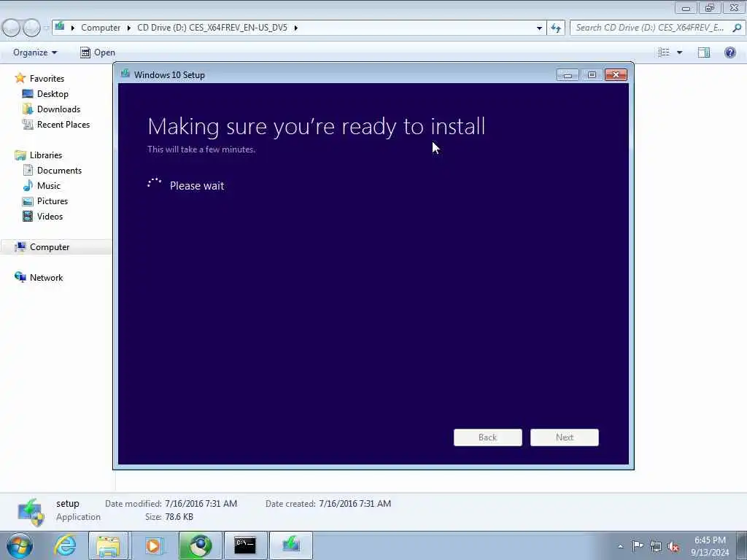The height and width of the screenshot is (560, 747).
Task: Select Network in the navigation pane
Action: point(46,278)
